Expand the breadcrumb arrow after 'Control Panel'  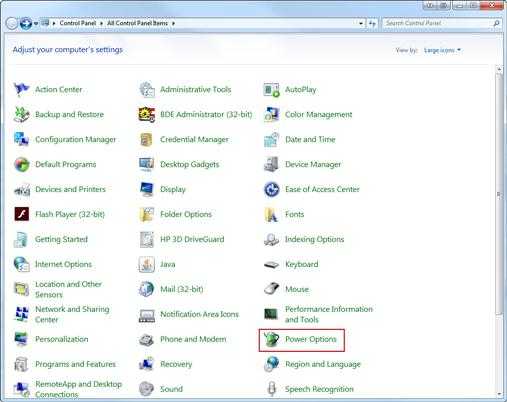[x=101, y=23]
